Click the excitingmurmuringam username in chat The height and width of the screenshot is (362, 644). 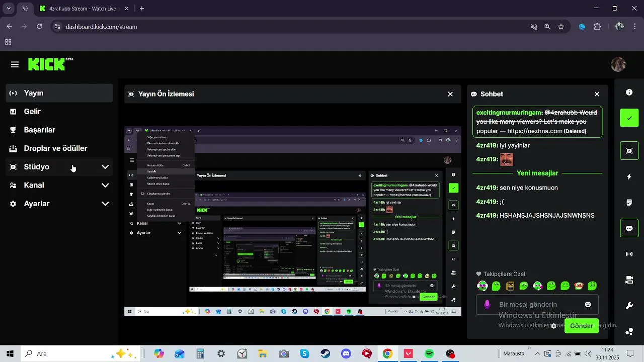[x=509, y=113]
